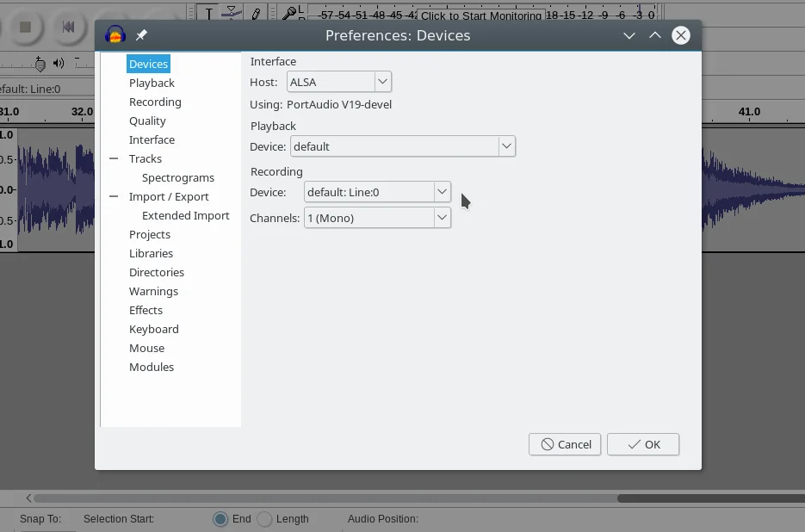Click the horizontal scrollbar thumb
This screenshot has height=532, width=805.
711,498
